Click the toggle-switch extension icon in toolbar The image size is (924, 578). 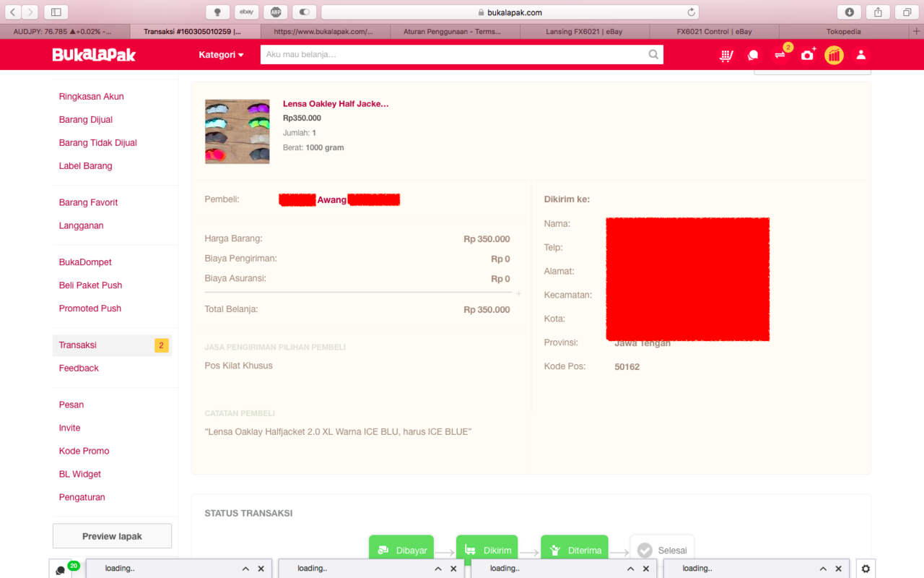[305, 12]
